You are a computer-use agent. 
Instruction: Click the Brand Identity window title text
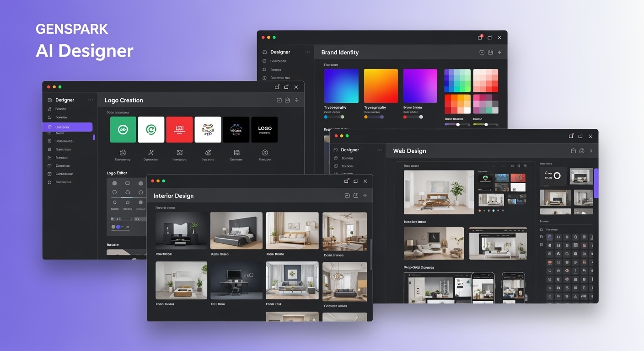[340, 53]
